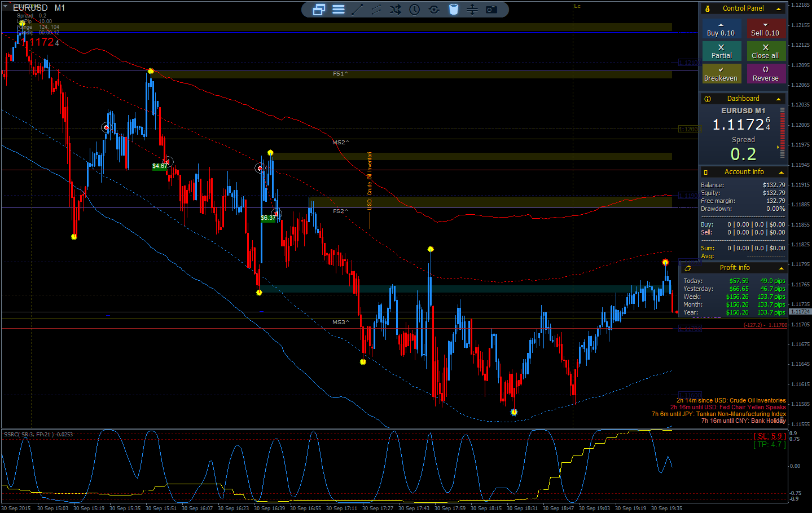This screenshot has width=812, height=513.
Task: Select the parallel channel lines tool
Action: [376, 10]
